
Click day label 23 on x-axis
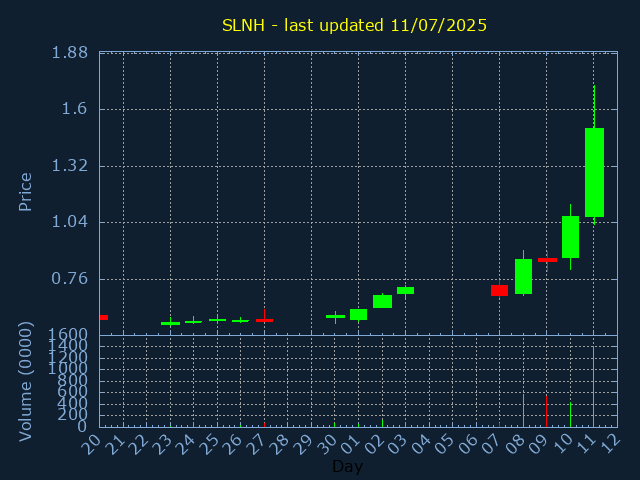pos(161,444)
